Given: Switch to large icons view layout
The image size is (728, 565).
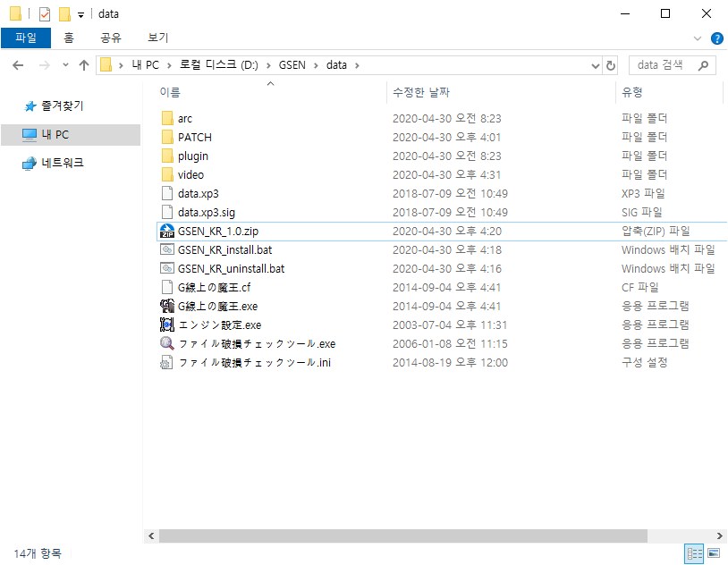Looking at the screenshot, I should pos(714,553).
